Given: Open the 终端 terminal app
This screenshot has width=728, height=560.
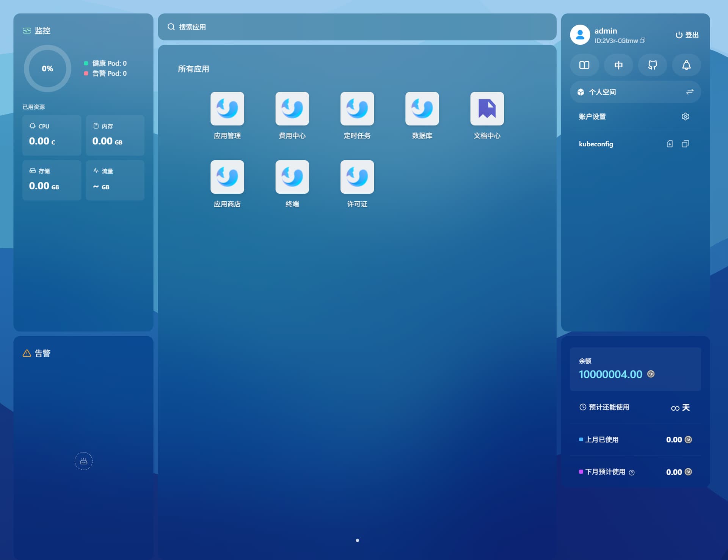Looking at the screenshot, I should click(x=292, y=177).
